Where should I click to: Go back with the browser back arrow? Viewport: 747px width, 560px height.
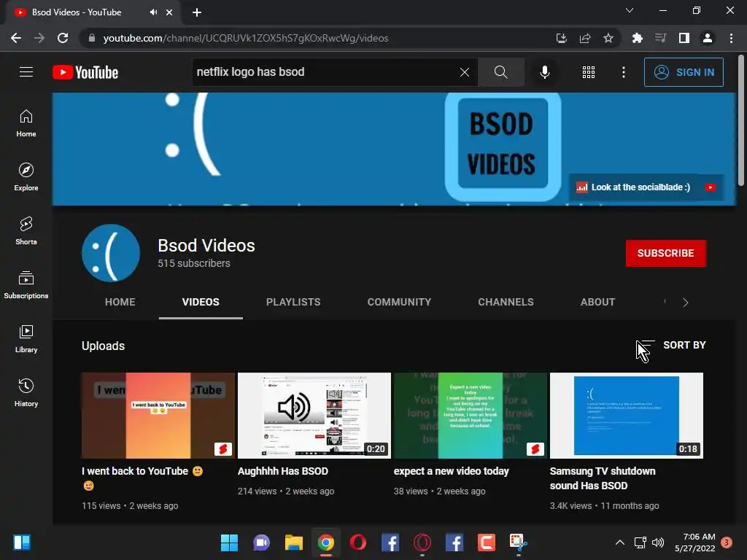point(16,38)
